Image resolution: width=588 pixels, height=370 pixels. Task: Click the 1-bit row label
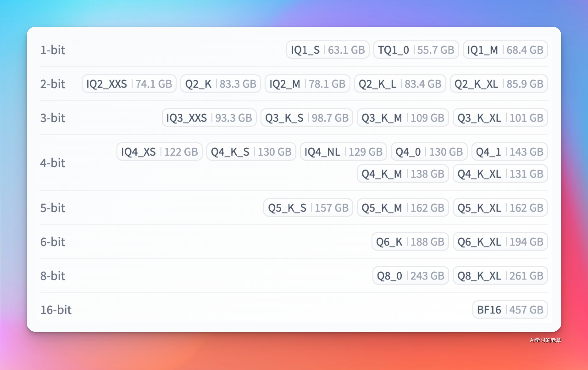coord(53,50)
